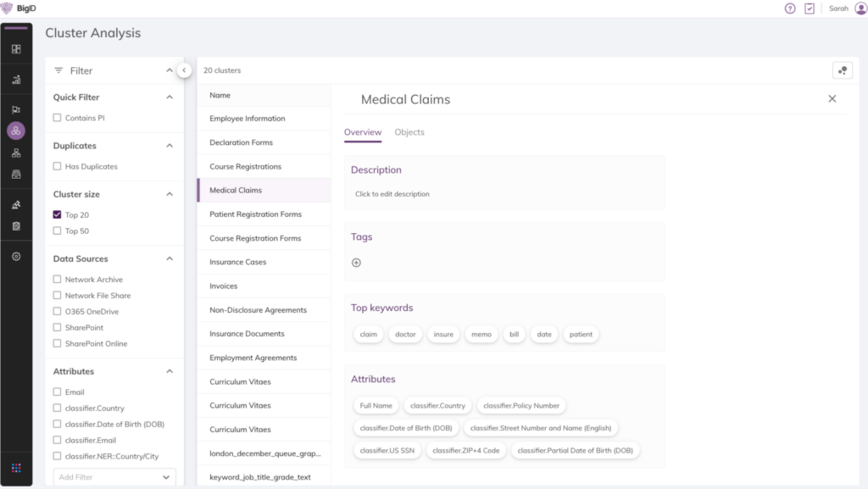Click the help question mark icon
Screen dimensions: 868x489
tap(790, 8)
